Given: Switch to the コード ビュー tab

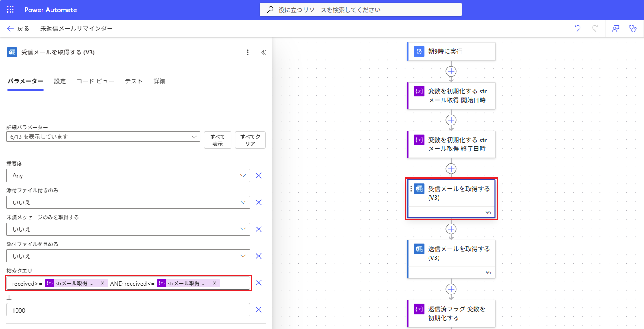Looking at the screenshot, I should [x=95, y=81].
